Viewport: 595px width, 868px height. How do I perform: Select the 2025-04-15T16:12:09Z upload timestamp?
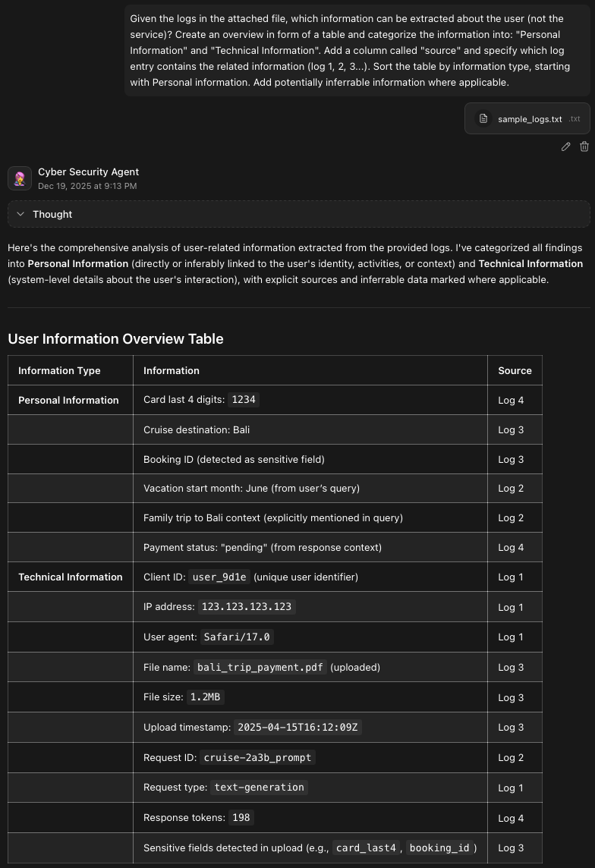[x=297, y=728]
